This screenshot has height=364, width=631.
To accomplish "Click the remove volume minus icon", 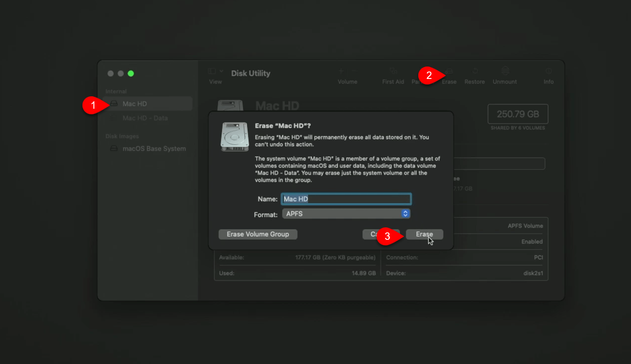I will point(354,71).
